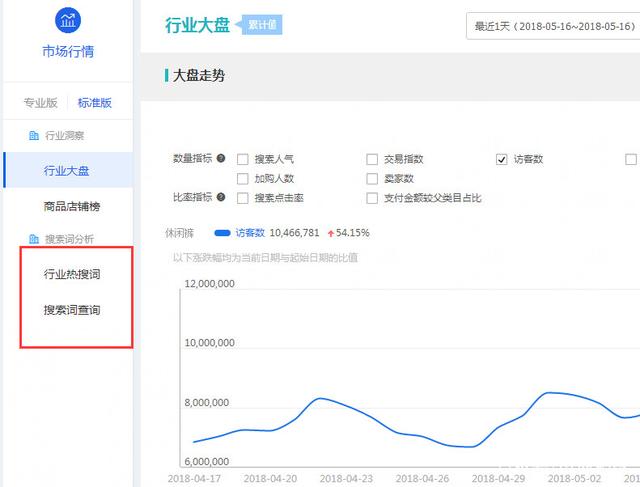
Task: Check the 交易指数 checkbox
Action: (x=372, y=159)
